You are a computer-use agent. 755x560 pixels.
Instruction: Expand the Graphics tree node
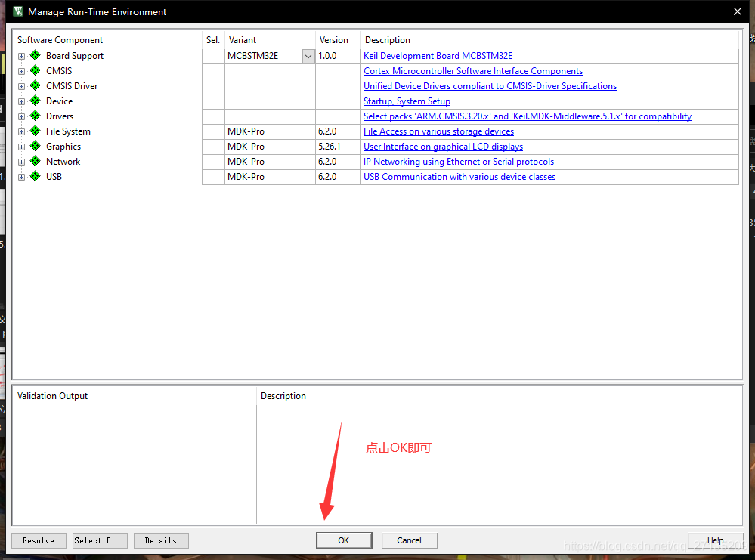tap(21, 147)
